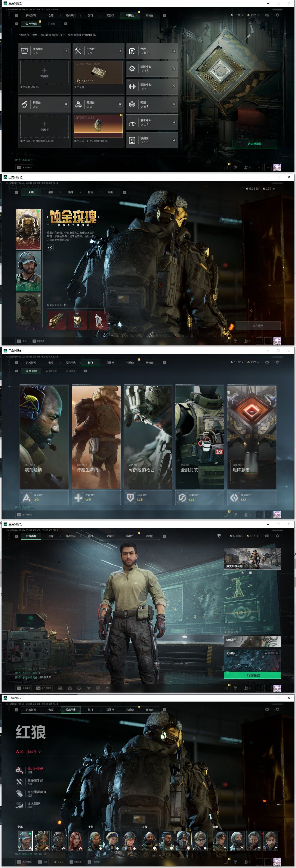
Task: Select the cap-wearing operator skin thumbnail
Action: click(x=28, y=271)
